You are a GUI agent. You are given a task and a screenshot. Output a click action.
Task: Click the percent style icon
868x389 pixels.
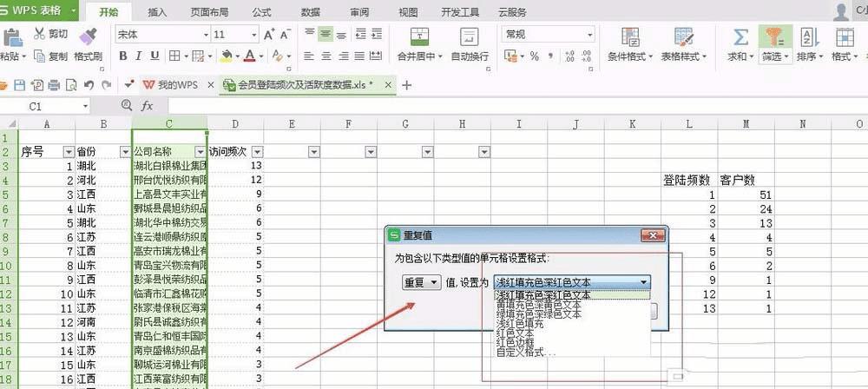click(534, 56)
